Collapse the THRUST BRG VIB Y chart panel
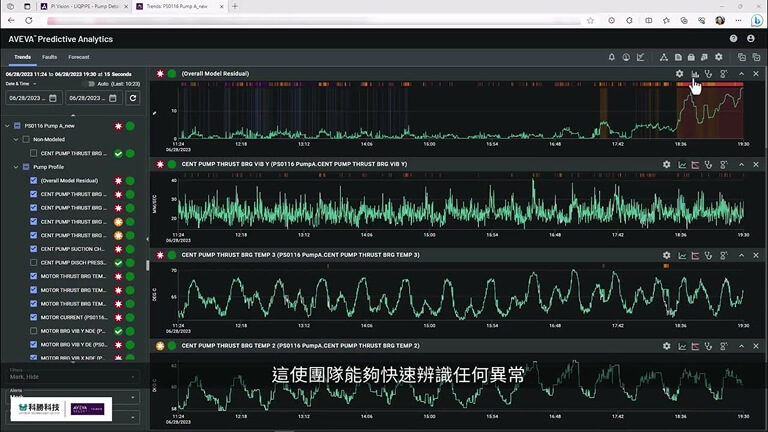Screen dimensions: 768x432 pyautogui.click(x=742, y=165)
